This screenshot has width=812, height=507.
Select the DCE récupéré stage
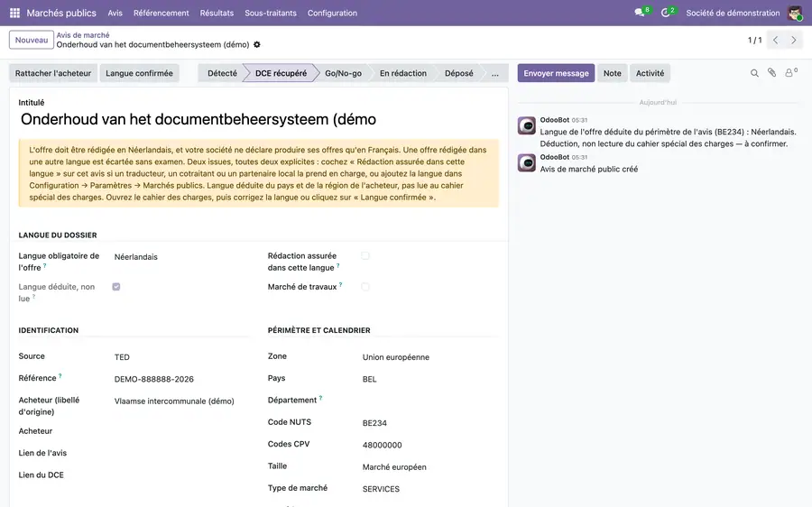[x=281, y=74]
